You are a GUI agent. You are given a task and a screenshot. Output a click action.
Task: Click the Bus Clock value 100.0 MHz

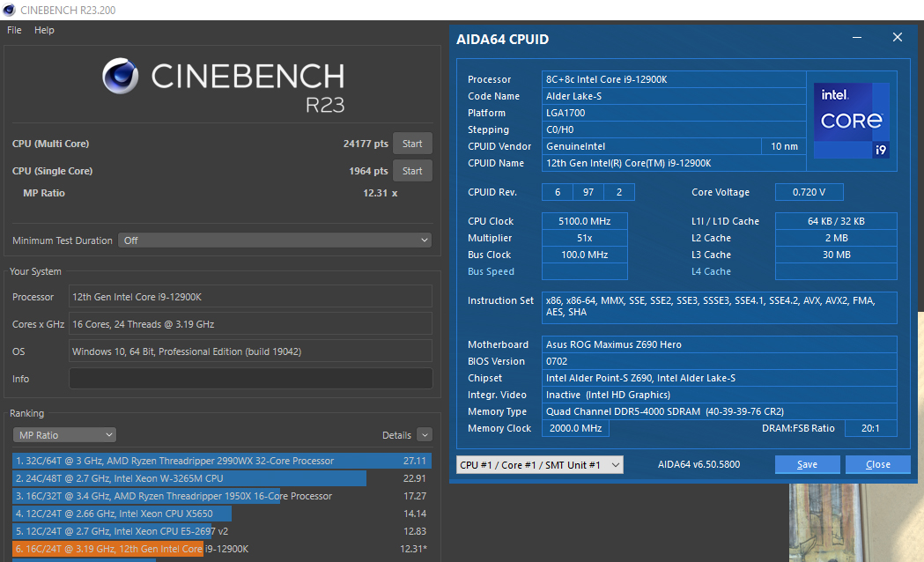[585, 255]
